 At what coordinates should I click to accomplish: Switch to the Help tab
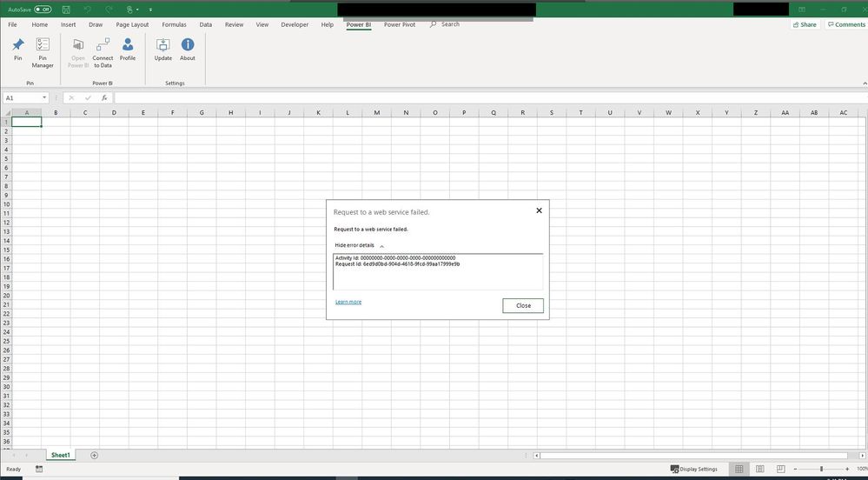[328, 24]
